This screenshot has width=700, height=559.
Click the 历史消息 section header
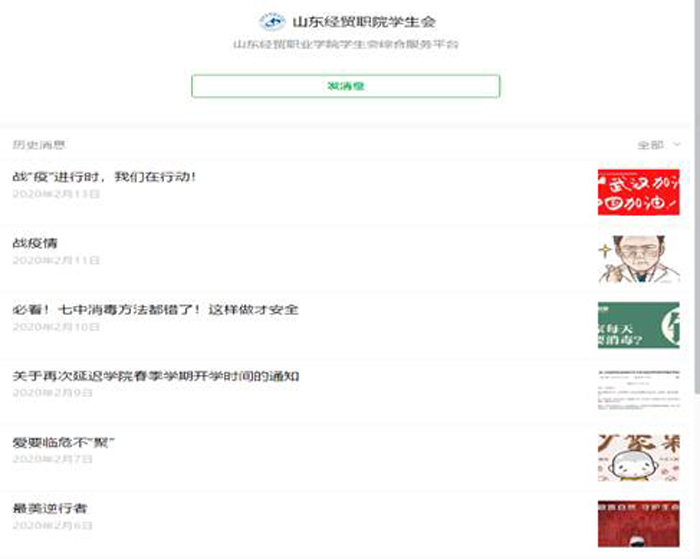point(39,145)
